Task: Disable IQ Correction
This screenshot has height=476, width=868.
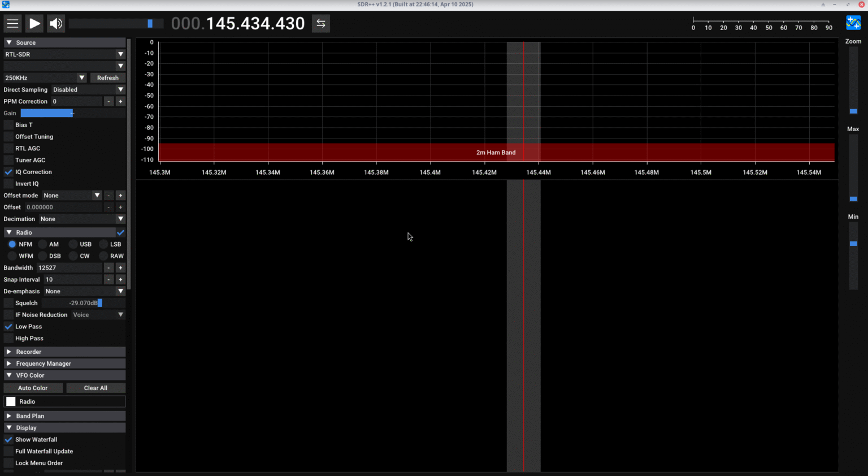Action: click(8, 172)
